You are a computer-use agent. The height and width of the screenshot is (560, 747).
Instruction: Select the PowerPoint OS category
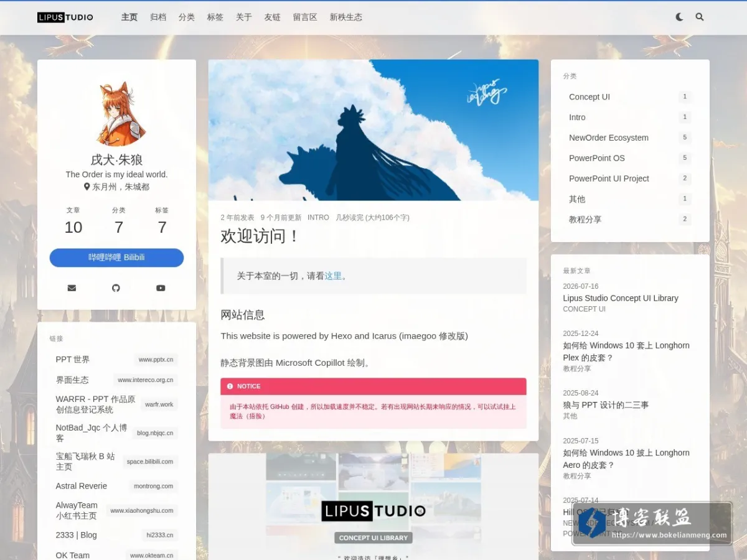click(x=630, y=158)
